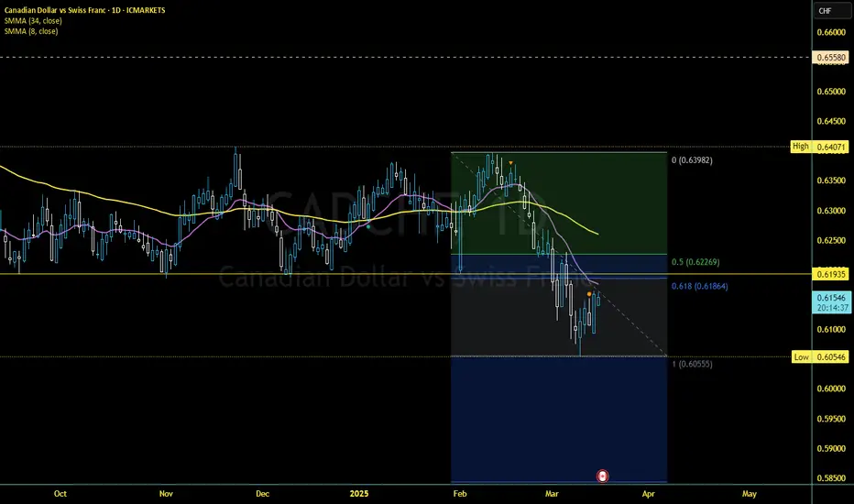Image resolution: width=854 pixels, height=504 pixels.
Task: Click the orange triangle marker above February candles
Action: click(510, 163)
